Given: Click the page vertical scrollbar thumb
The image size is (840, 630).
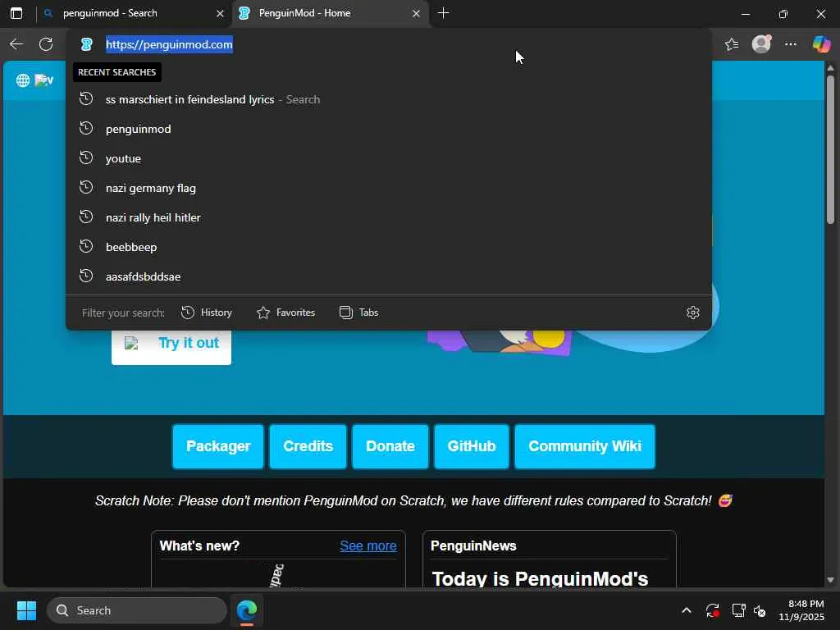Looking at the screenshot, I should pyautogui.click(x=830, y=150).
